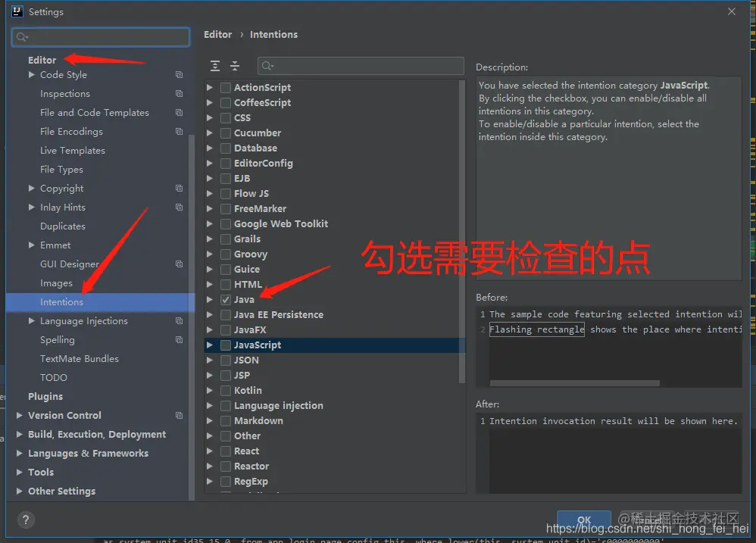Select the Editor section heading
756x543 pixels.
pos(42,61)
